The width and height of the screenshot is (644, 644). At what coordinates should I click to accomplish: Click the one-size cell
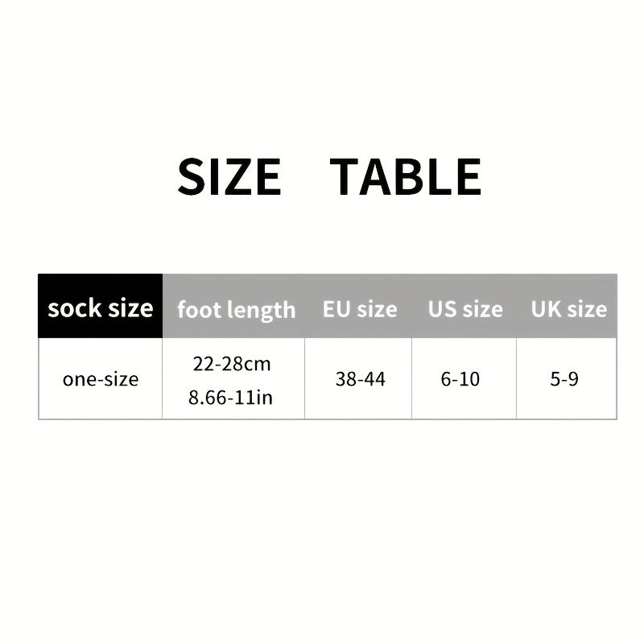click(x=101, y=379)
